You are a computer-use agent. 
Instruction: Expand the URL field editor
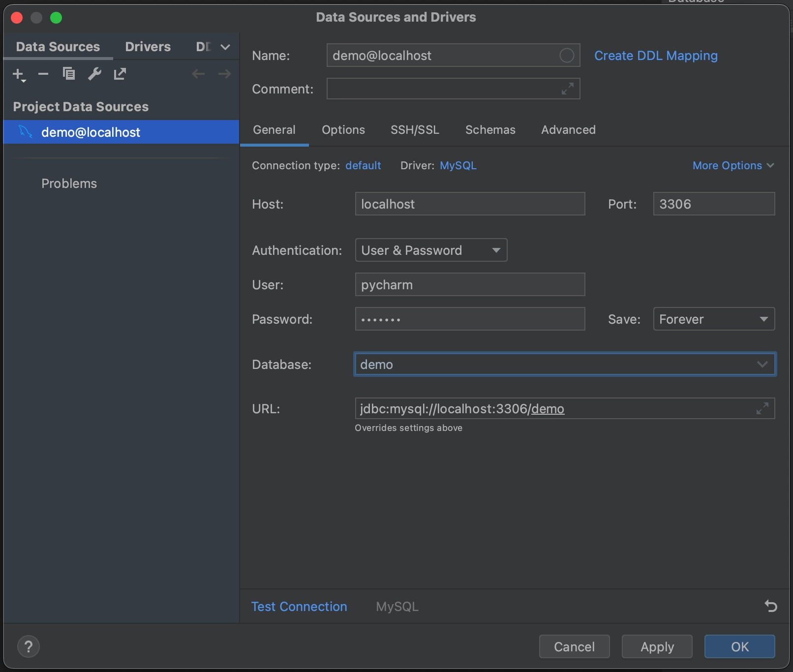click(762, 408)
